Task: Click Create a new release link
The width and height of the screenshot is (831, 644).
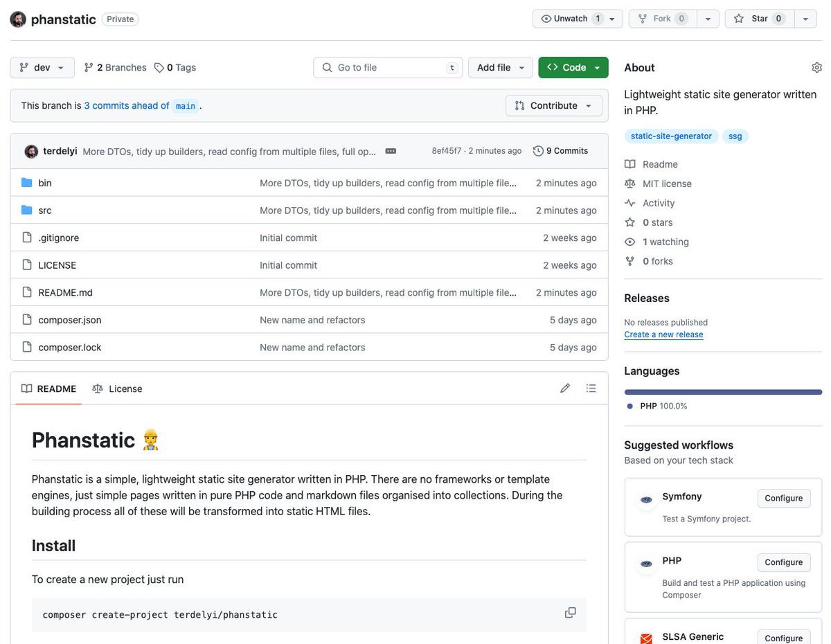Action: click(x=663, y=334)
